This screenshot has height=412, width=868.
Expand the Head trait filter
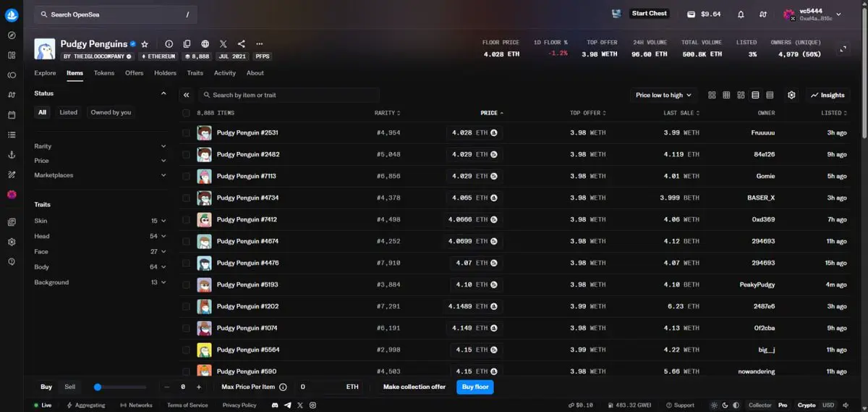point(101,236)
